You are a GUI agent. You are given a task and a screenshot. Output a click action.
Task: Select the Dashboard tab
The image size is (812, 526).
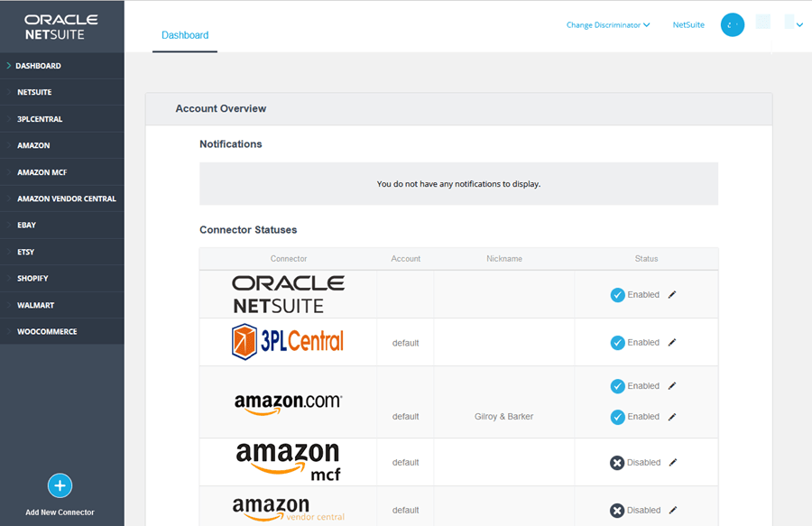point(185,35)
